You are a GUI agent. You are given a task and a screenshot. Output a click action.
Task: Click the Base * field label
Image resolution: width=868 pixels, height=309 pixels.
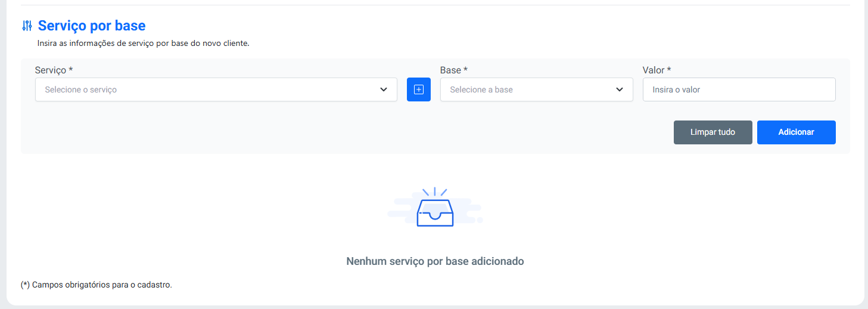[x=453, y=70]
